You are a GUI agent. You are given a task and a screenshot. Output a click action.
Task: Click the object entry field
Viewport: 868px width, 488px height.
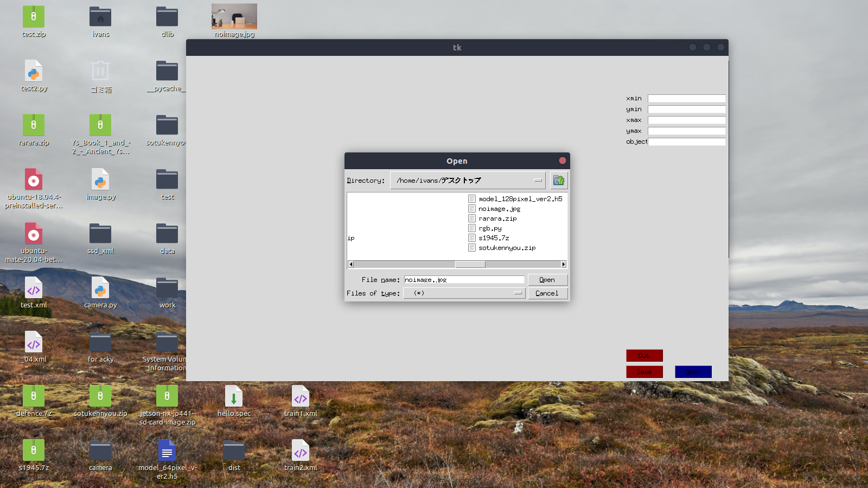click(686, 142)
